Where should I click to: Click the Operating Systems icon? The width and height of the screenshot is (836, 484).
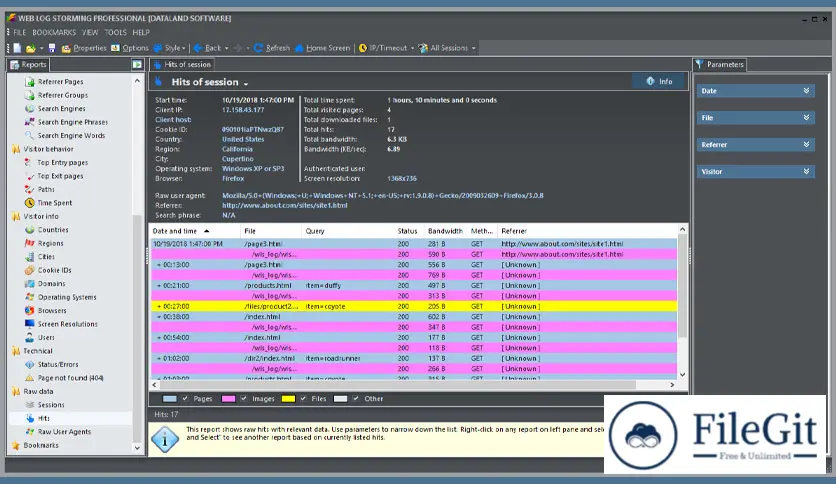pos(30,297)
